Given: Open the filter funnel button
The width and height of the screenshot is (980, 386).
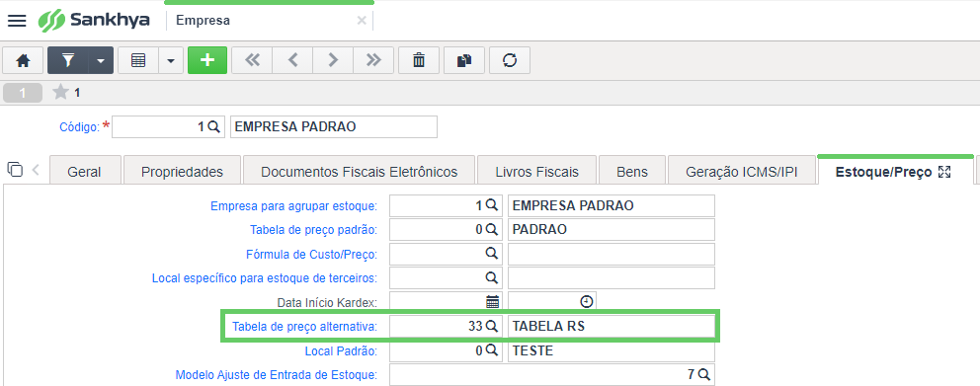Looking at the screenshot, I should coord(68,60).
